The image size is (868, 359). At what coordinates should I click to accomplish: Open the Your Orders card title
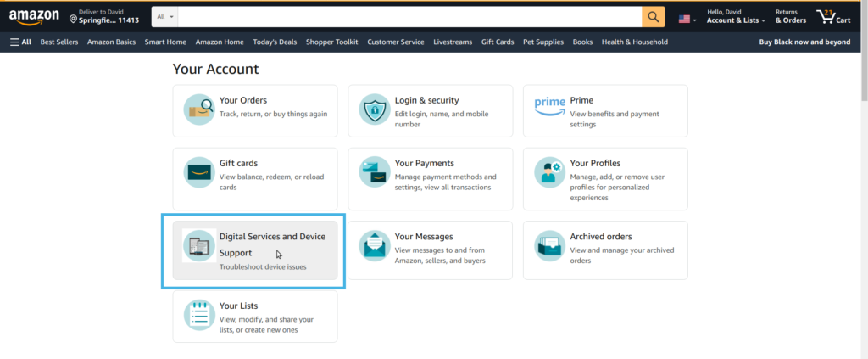[x=243, y=100]
